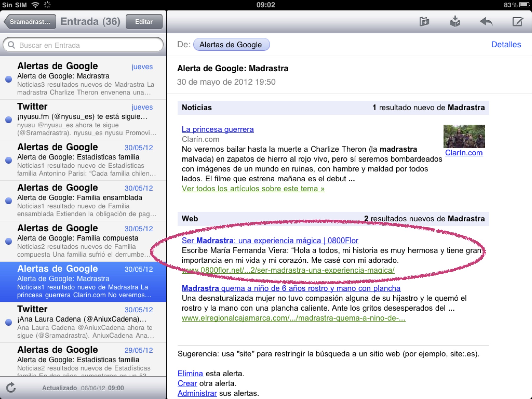532x399 pixels.
Task: Tap the Entrada (36) inbox title
Action: click(x=90, y=21)
